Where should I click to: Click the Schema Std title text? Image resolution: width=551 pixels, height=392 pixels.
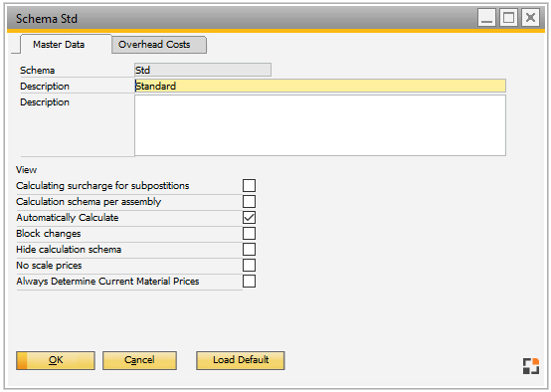click(x=47, y=19)
